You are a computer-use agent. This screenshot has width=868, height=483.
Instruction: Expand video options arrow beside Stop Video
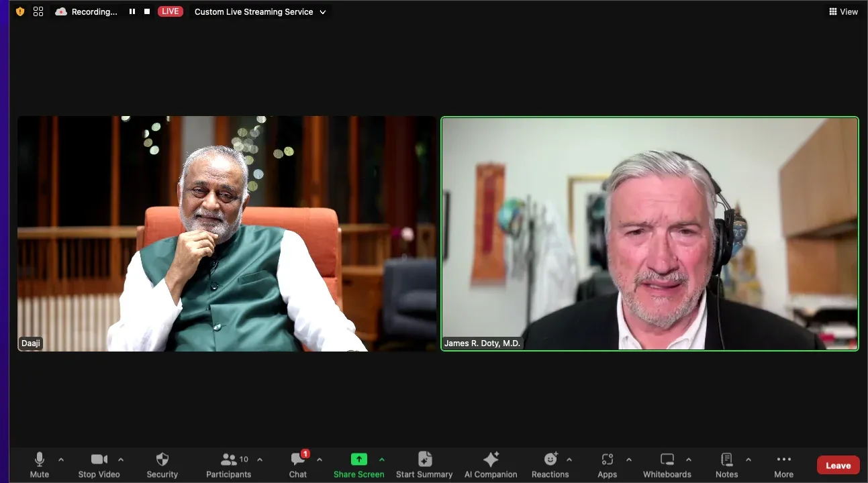(x=121, y=460)
